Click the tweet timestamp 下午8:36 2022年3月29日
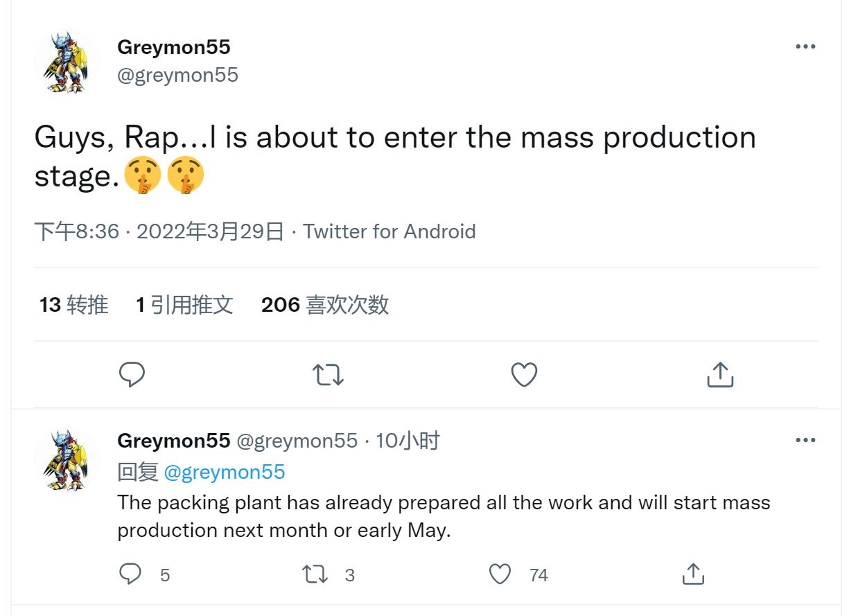 [159, 231]
